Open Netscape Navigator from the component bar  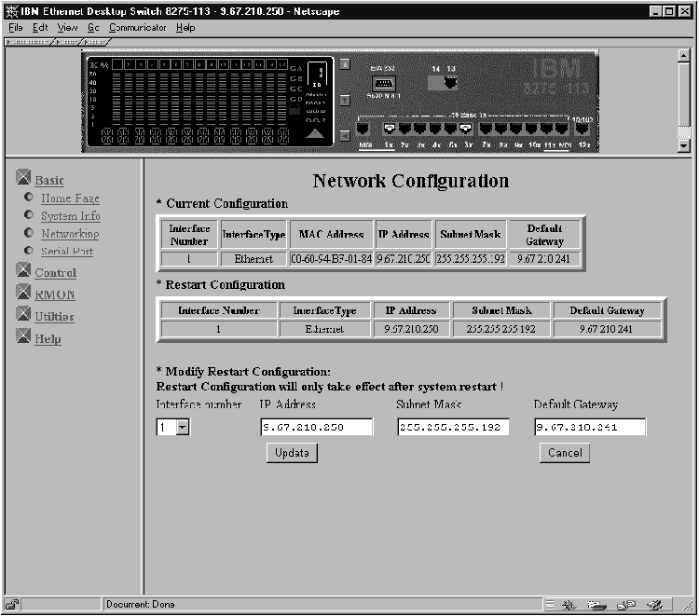click(569, 604)
